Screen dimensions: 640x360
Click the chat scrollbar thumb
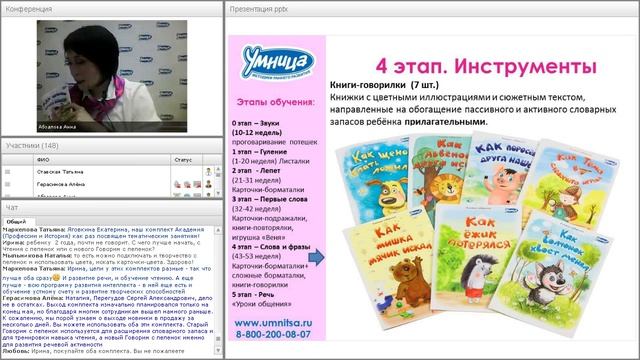pyautogui.click(x=218, y=339)
